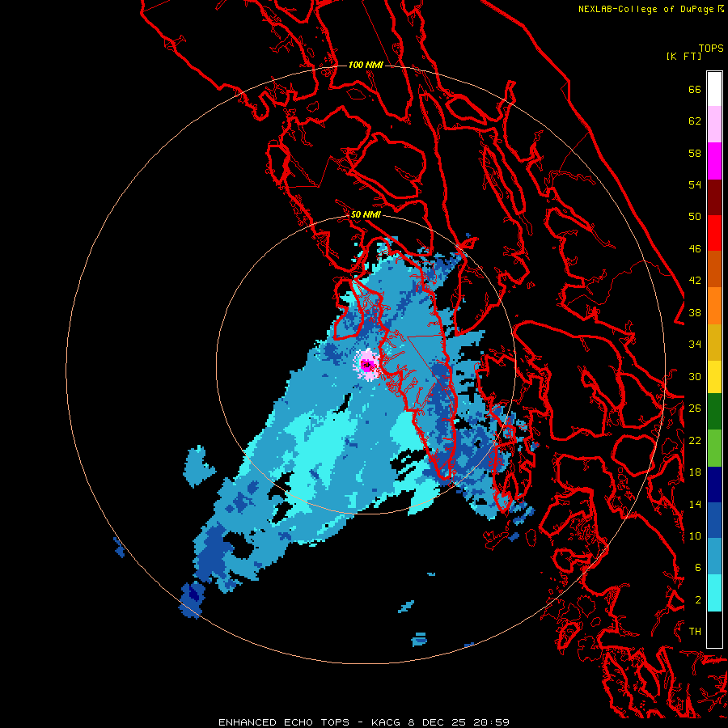Click the 50 NMI range ring label

tap(366, 214)
